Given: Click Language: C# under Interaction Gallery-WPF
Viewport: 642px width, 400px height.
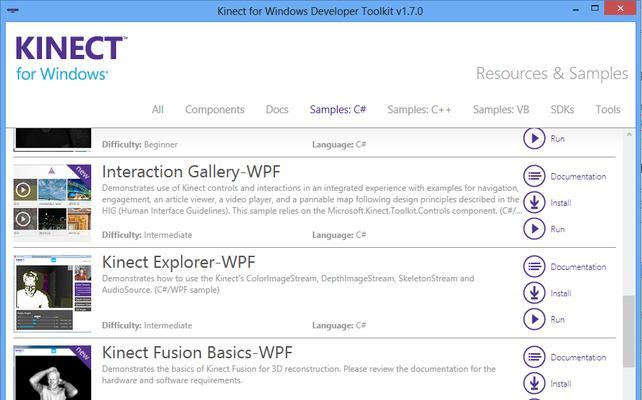Looking at the screenshot, I should point(339,235).
